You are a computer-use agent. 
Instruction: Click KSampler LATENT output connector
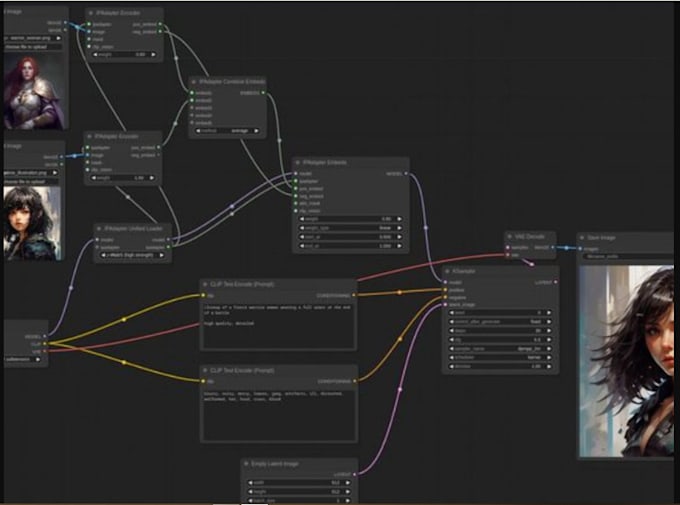555,283
